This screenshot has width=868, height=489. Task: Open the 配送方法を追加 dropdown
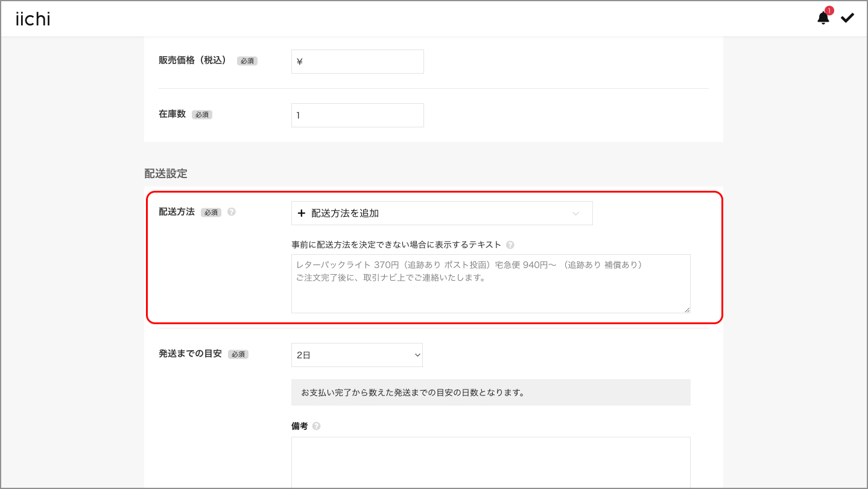pyautogui.click(x=442, y=213)
